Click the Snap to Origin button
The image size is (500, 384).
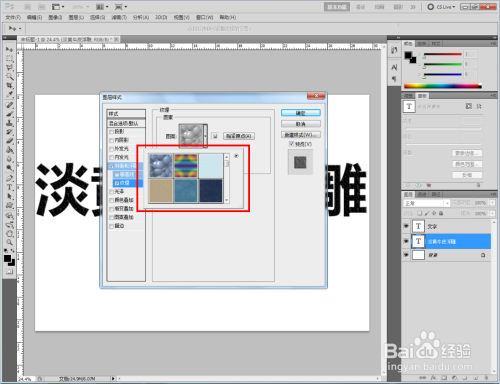[239, 136]
